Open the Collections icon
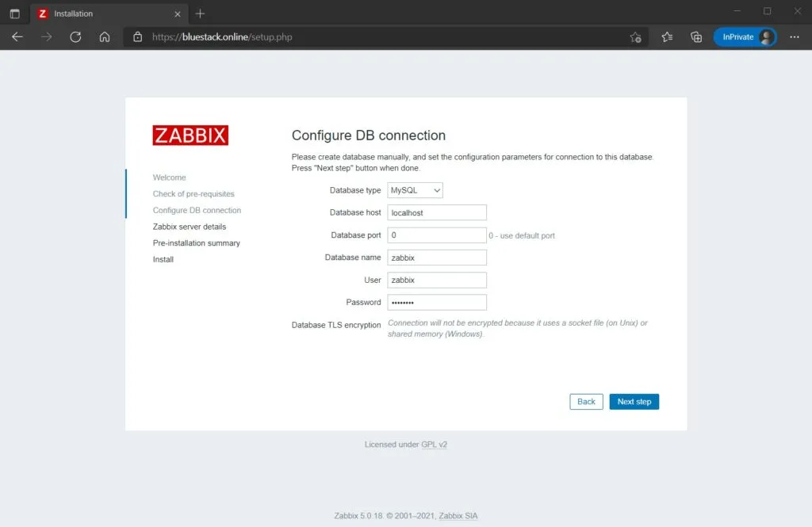Viewport: 812px width, 527px height. coord(696,36)
